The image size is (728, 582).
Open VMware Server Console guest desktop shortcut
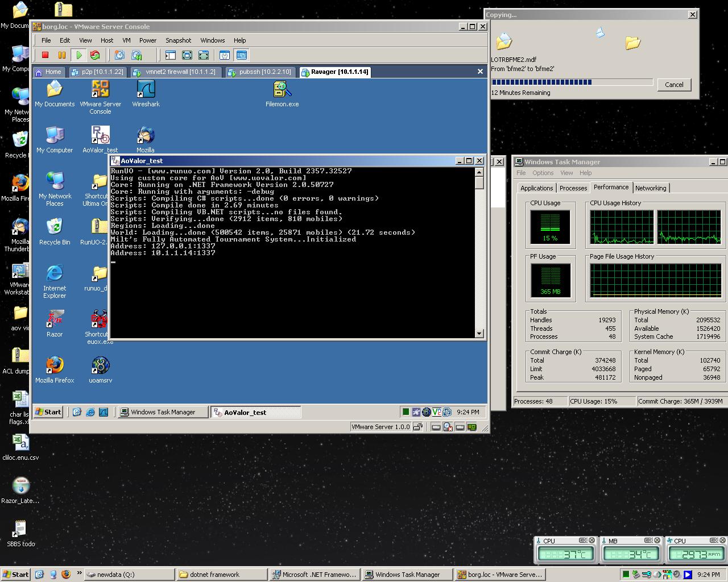100,97
